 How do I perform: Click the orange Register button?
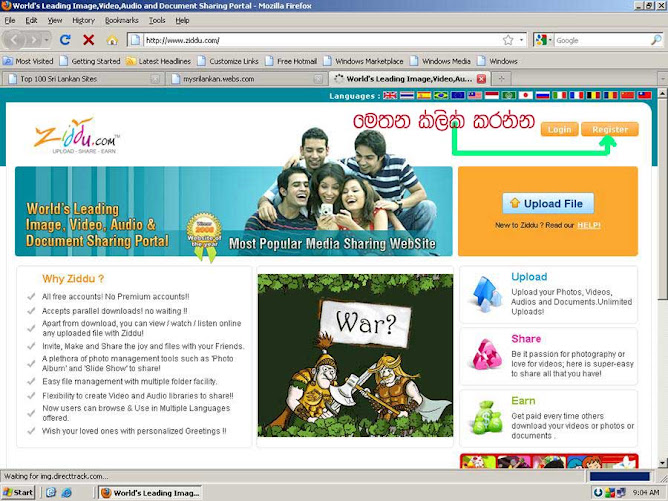[x=610, y=129]
